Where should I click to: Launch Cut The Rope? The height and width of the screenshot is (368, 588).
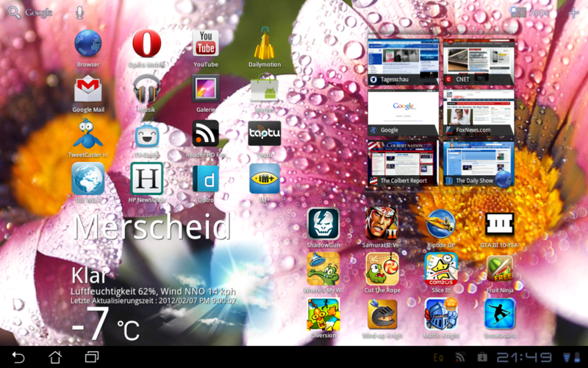tap(382, 270)
